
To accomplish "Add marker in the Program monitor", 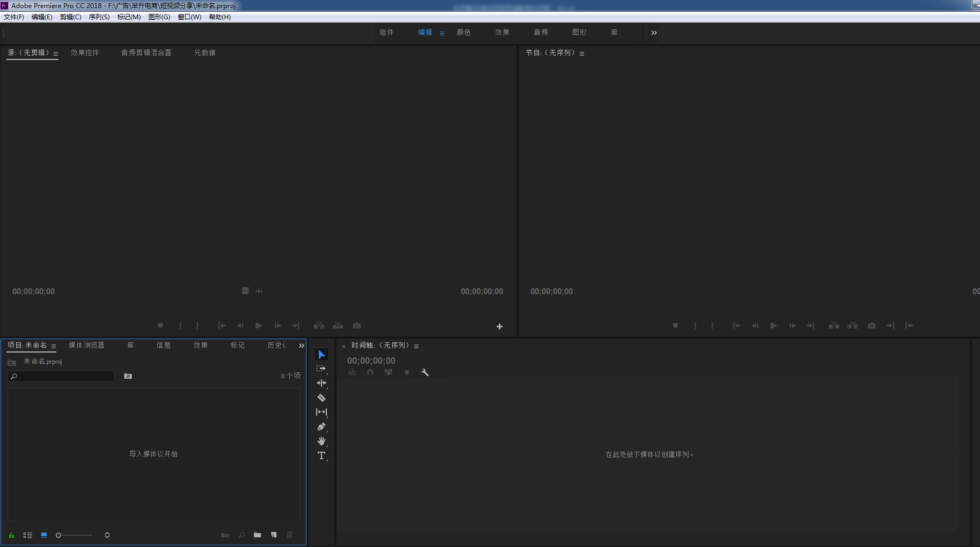I will 675,326.
